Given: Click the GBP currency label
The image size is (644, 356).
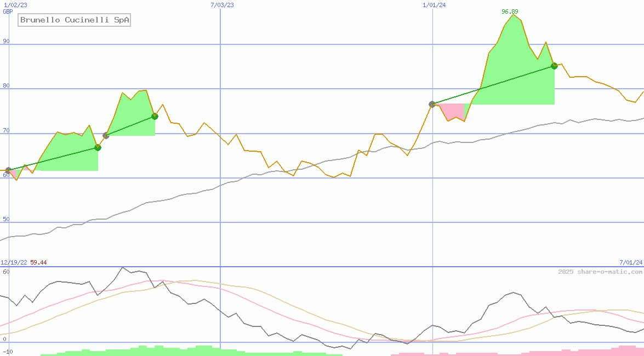Looking at the screenshot, I should pyautogui.click(x=8, y=12).
